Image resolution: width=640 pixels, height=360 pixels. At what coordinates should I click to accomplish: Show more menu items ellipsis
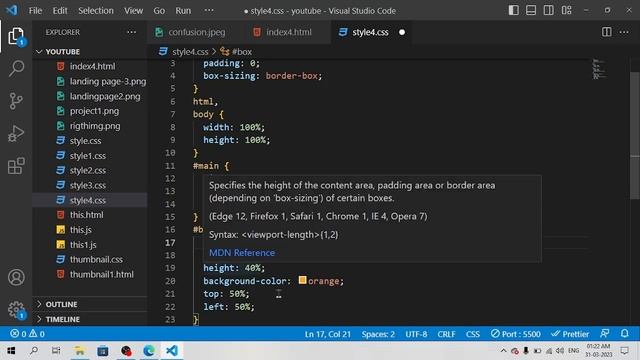(x=209, y=10)
